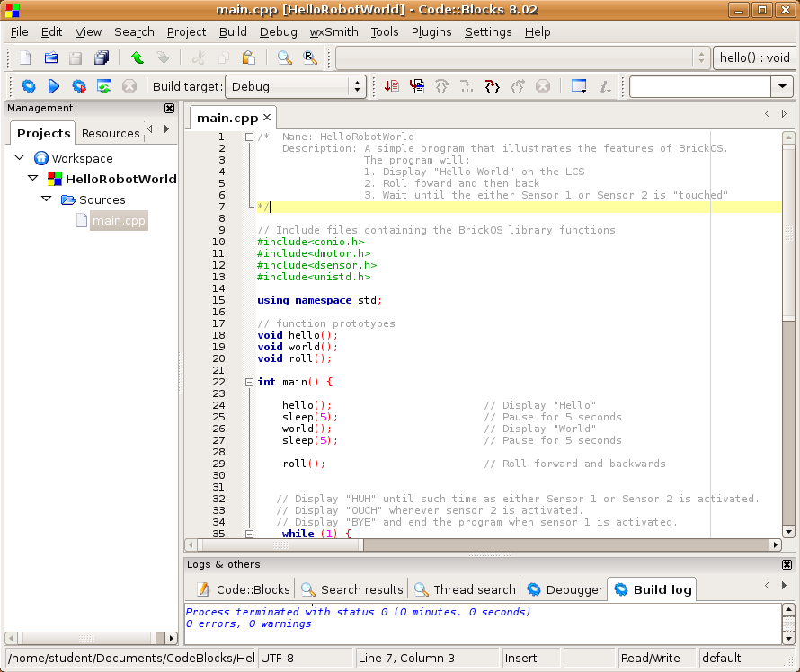
Task: Open the Debugging windows icon
Action: 579,86
